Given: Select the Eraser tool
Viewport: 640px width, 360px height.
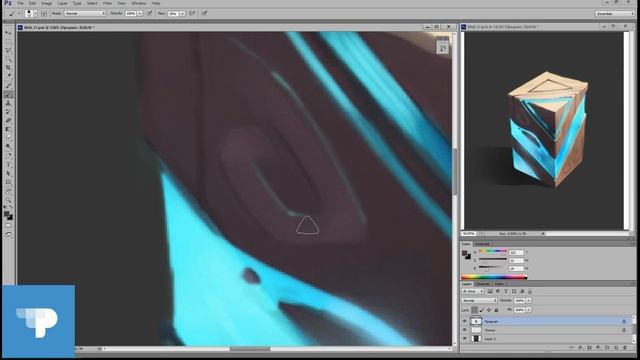Looking at the screenshot, I should (8, 120).
